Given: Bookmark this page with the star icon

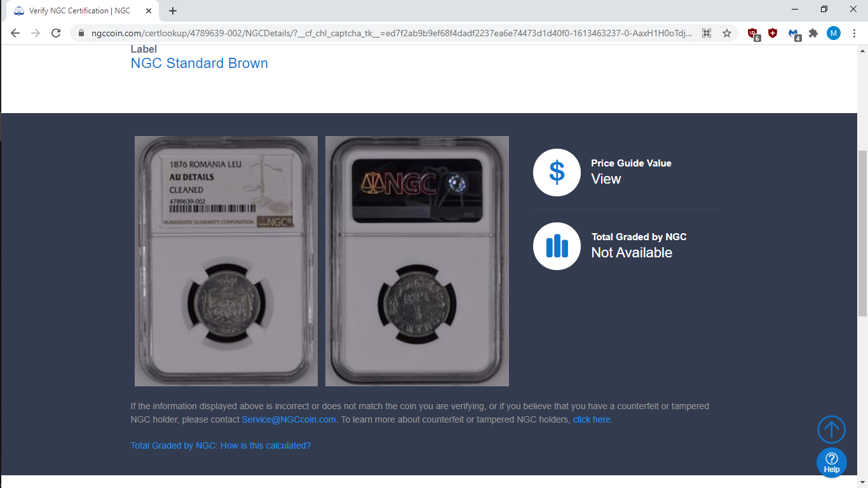Looking at the screenshot, I should pos(726,33).
